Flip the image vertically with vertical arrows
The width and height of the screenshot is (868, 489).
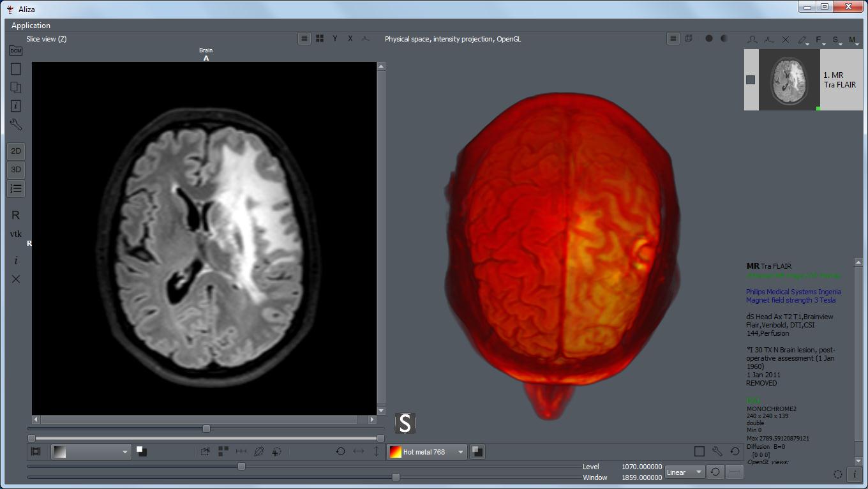coord(376,451)
